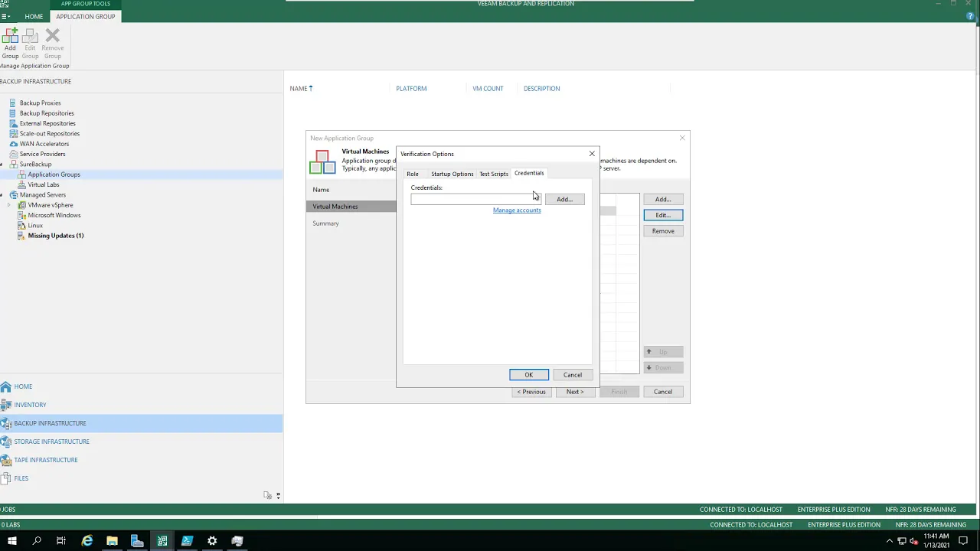Switch to the Role tab

point(413,174)
